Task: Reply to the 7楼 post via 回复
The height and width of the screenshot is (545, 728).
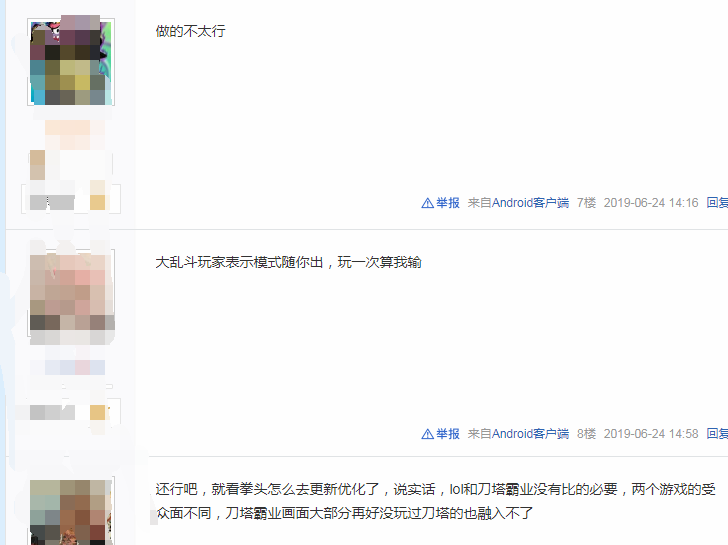Action: point(717,203)
